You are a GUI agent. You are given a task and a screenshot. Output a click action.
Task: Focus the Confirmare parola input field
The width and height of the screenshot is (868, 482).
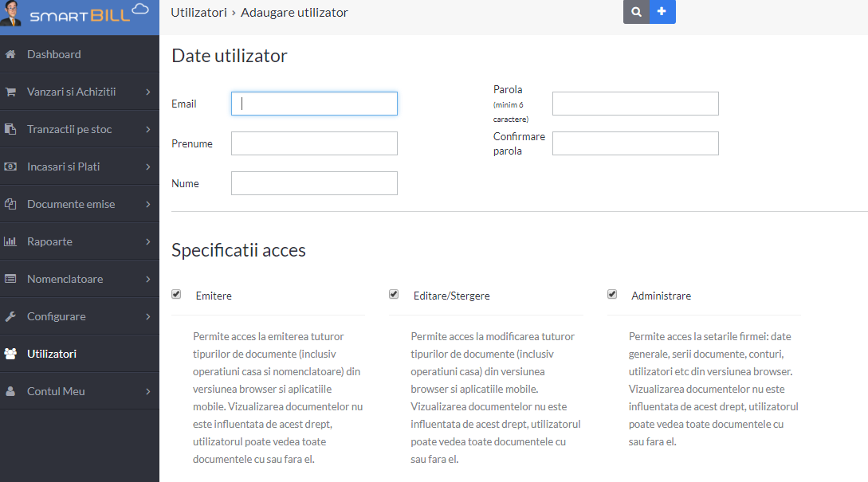(635, 143)
